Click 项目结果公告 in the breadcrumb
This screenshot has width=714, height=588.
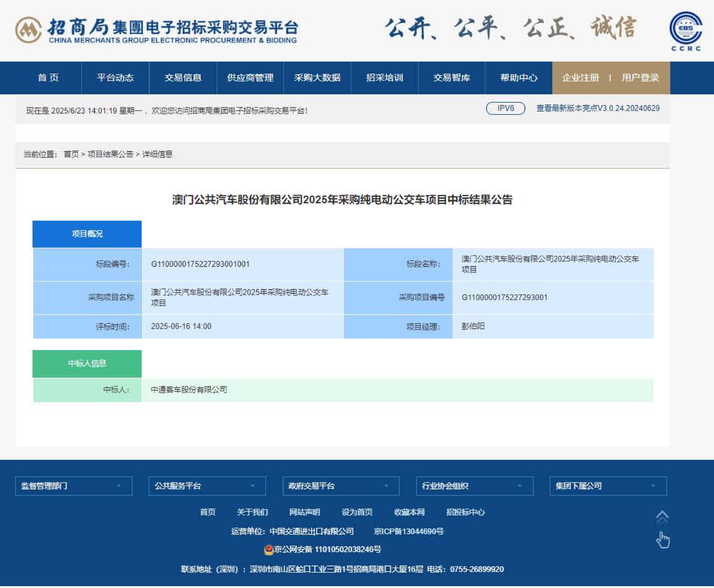[110, 155]
